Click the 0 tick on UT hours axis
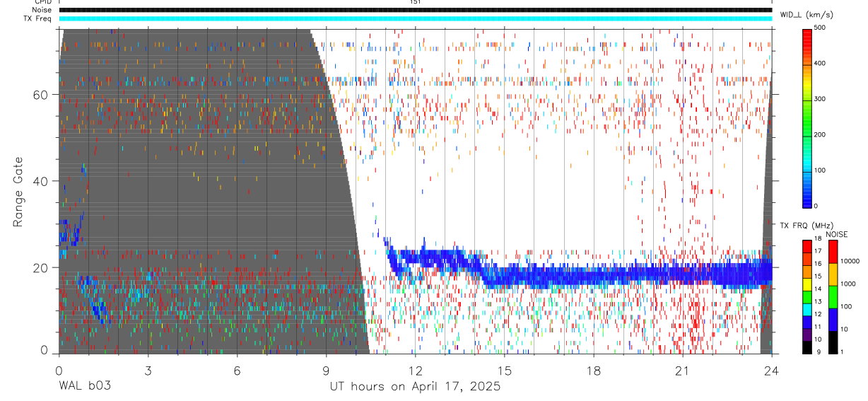Image resolution: width=868 pixels, height=401 pixels. coord(59,370)
